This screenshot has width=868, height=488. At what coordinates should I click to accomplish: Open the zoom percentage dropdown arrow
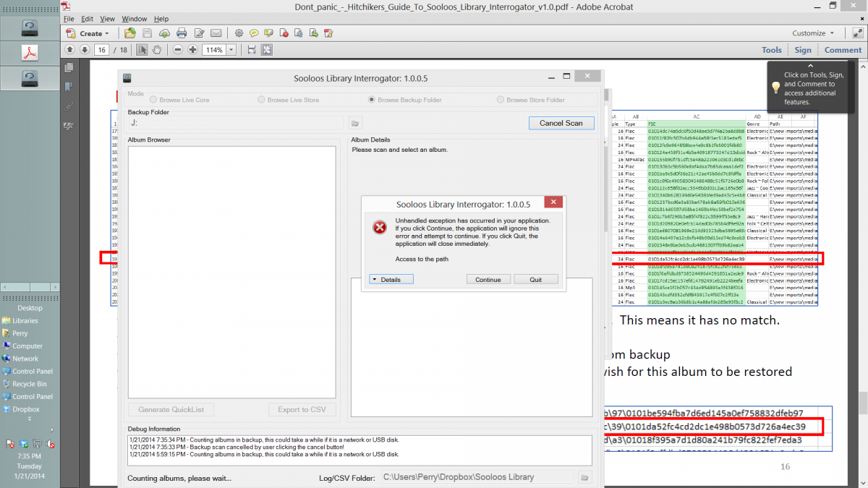click(231, 50)
